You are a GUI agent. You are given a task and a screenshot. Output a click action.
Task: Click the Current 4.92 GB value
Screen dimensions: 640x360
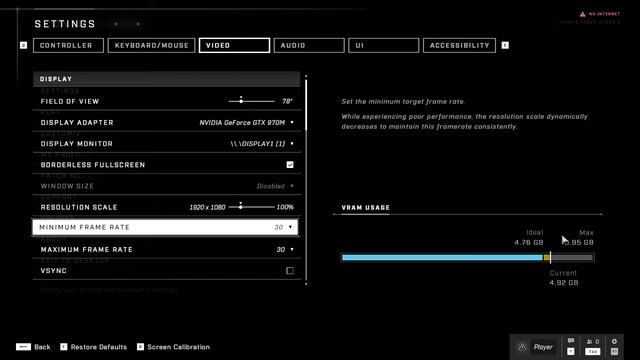click(x=564, y=282)
